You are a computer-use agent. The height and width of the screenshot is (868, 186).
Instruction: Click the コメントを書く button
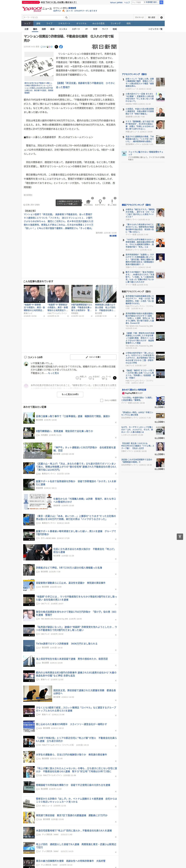93,357
